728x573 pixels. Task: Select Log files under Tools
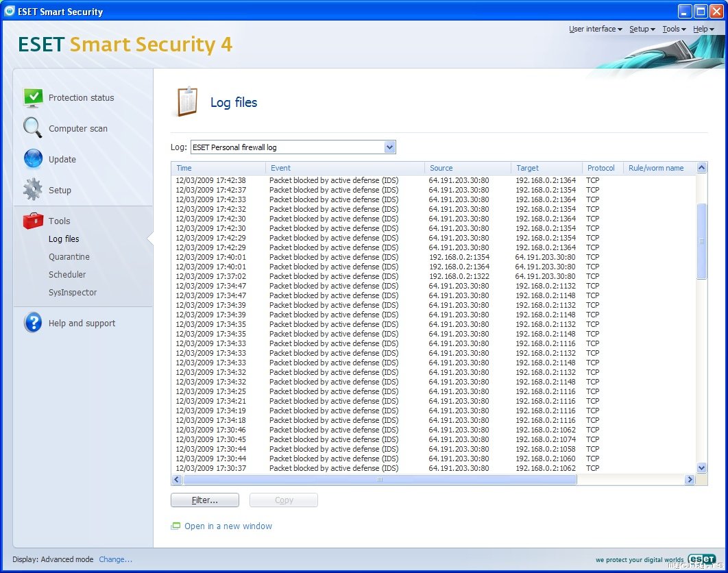pos(64,239)
